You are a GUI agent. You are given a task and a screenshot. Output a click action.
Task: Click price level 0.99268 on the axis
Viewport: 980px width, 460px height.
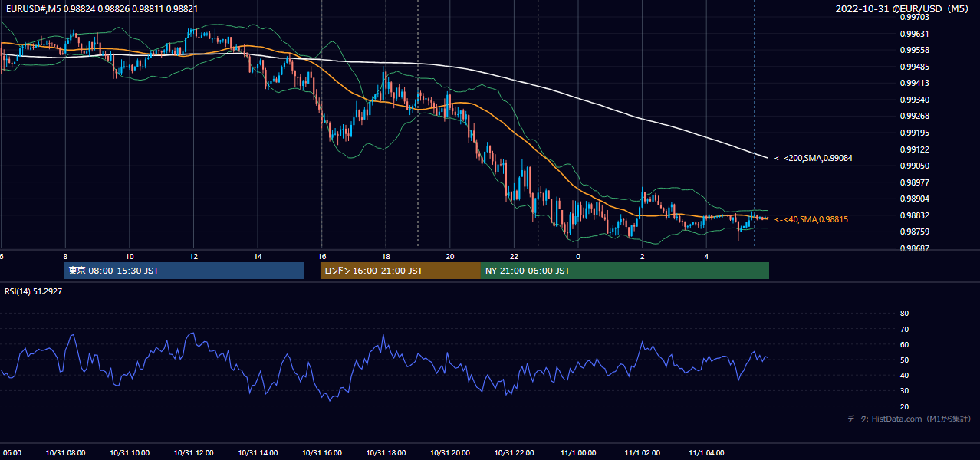(x=914, y=116)
